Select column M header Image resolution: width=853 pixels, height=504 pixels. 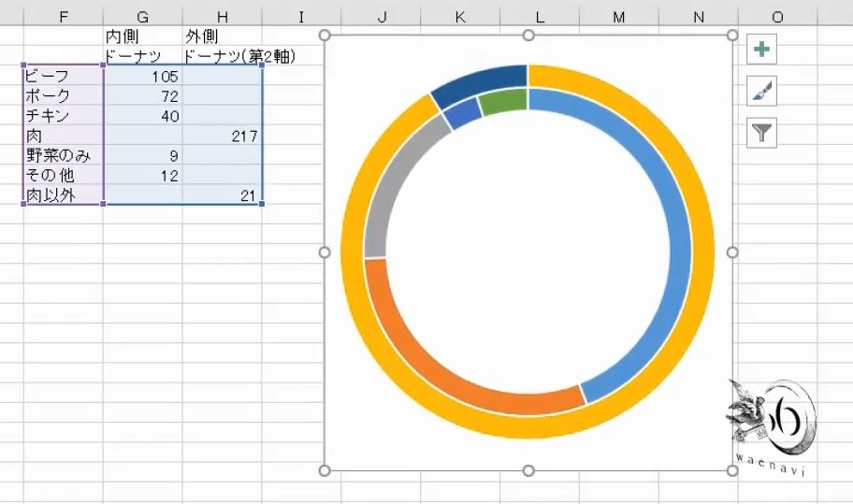pos(619,18)
